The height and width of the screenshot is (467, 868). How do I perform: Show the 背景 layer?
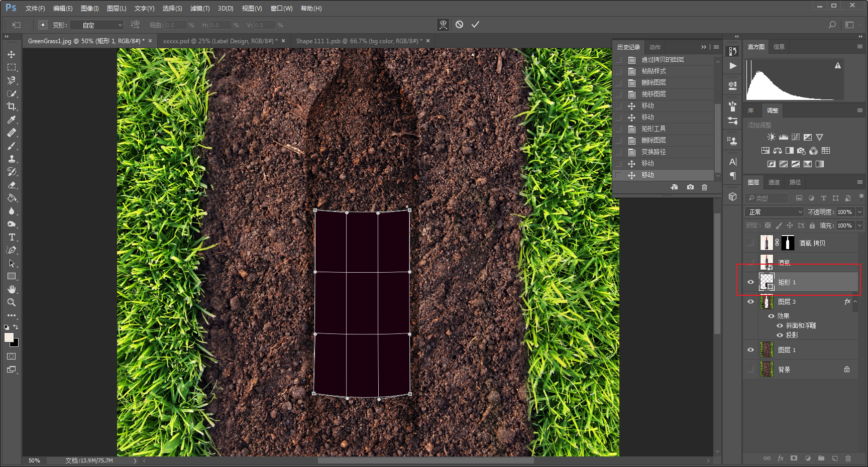pyautogui.click(x=750, y=370)
